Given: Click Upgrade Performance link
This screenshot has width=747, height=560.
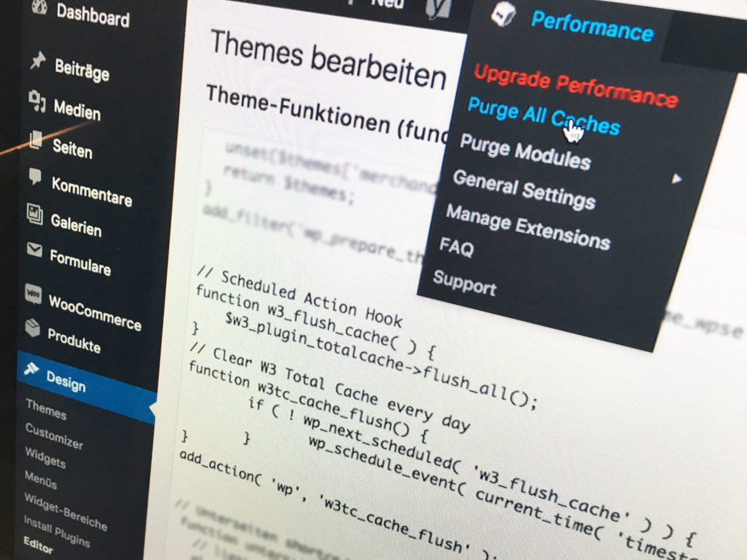Looking at the screenshot, I should (x=575, y=86).
